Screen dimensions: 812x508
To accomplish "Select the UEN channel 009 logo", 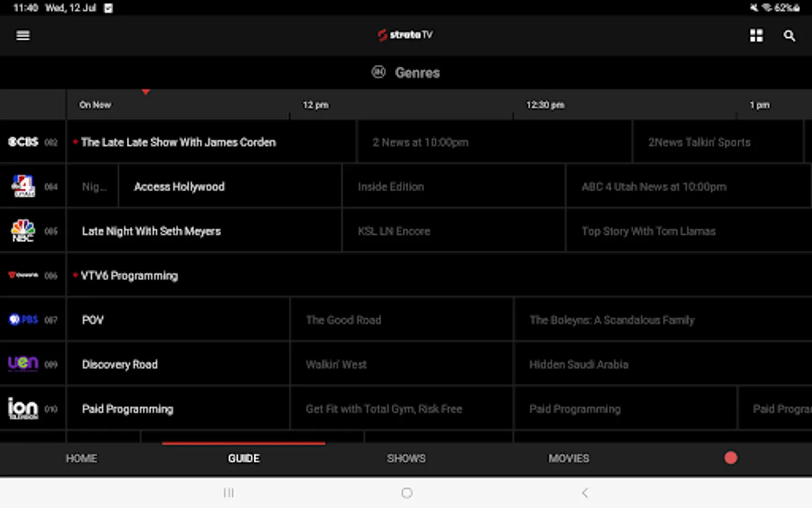I will point(23,364).
